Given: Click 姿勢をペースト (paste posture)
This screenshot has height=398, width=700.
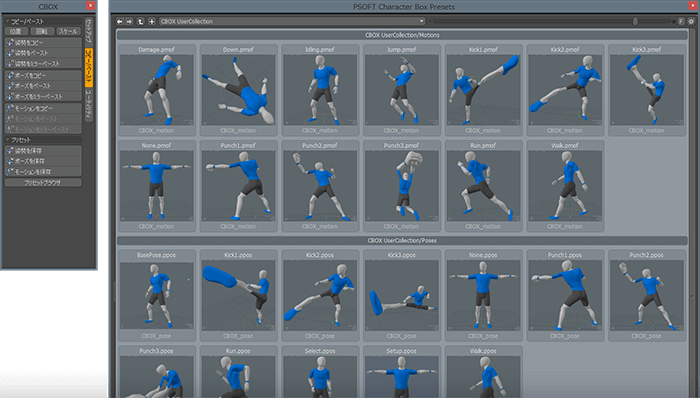Looking at the screenshot, I should pos(43,53).
